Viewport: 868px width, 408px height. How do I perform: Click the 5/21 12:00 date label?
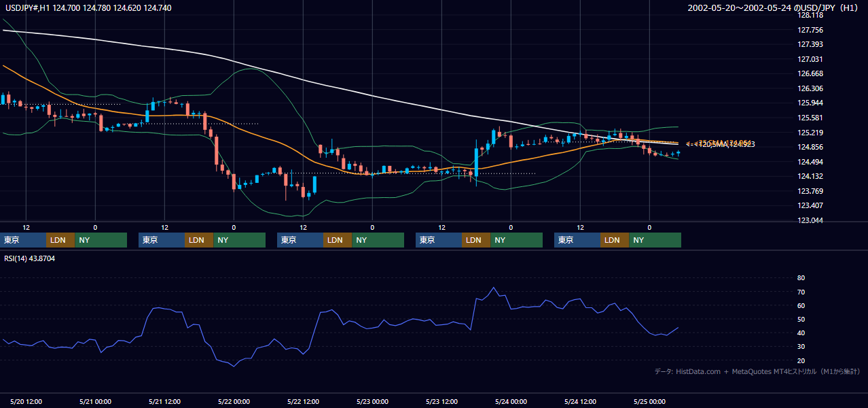point(165,401)
